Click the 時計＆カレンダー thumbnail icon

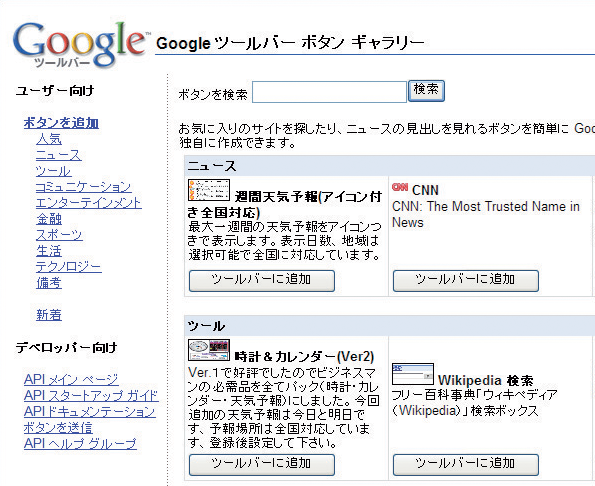209,350
